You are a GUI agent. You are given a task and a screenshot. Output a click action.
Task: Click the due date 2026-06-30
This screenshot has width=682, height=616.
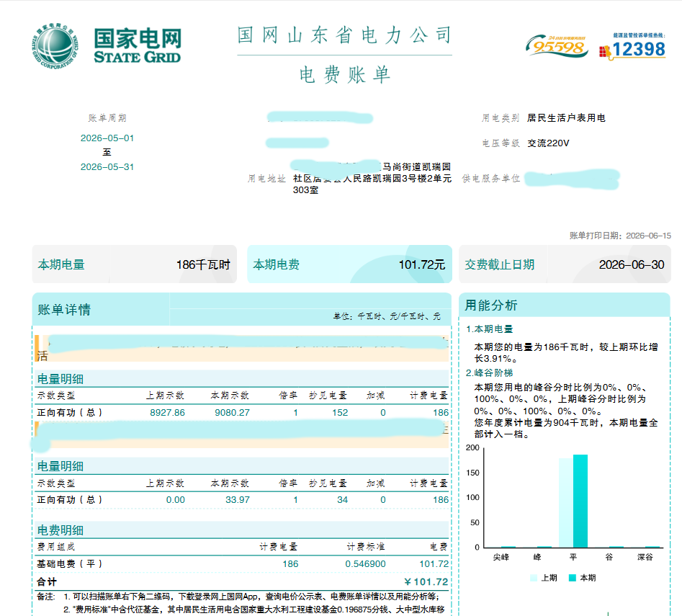632,264
